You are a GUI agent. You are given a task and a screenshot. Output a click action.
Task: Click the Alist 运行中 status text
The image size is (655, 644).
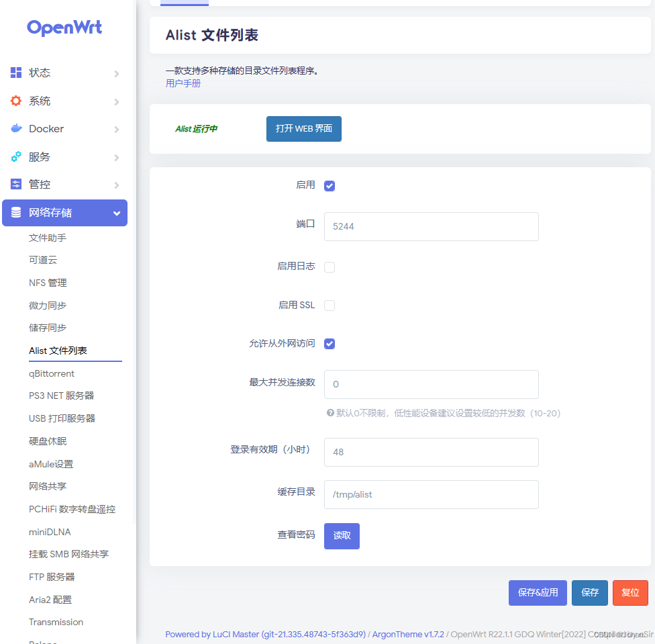click(197, 129)
